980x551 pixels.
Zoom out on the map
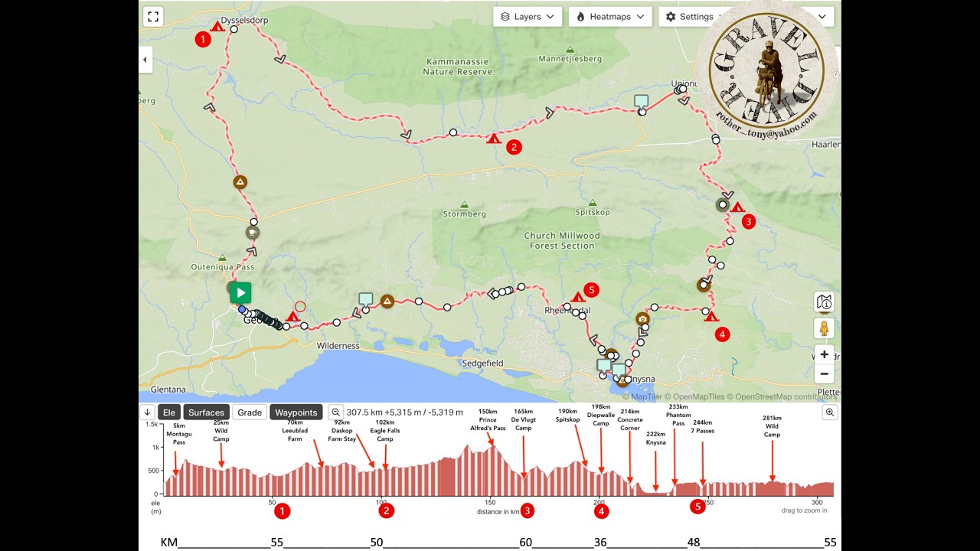click(x=824, y=374)
